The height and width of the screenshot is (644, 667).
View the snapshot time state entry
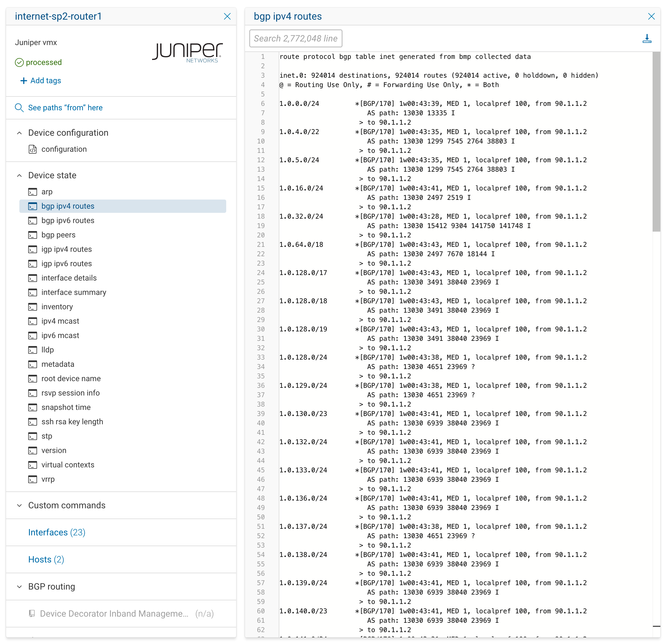click(x=66, y=407)
